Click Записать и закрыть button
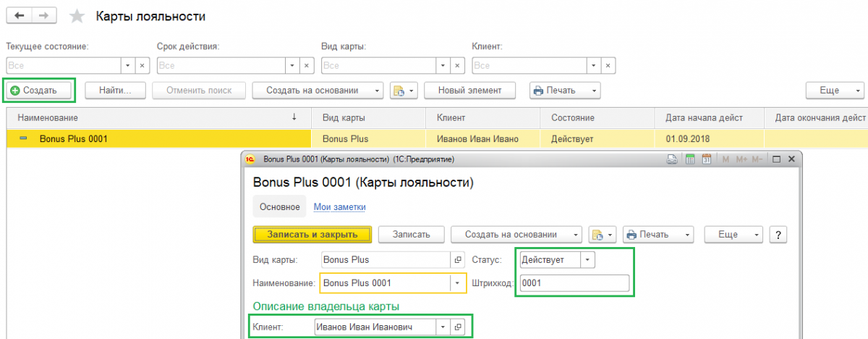 tap(312, 235)
